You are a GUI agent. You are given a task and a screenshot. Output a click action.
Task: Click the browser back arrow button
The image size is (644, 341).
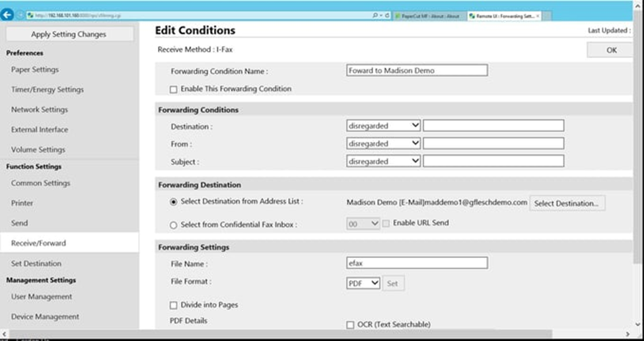pyautogui.click(x=8, y=15)
